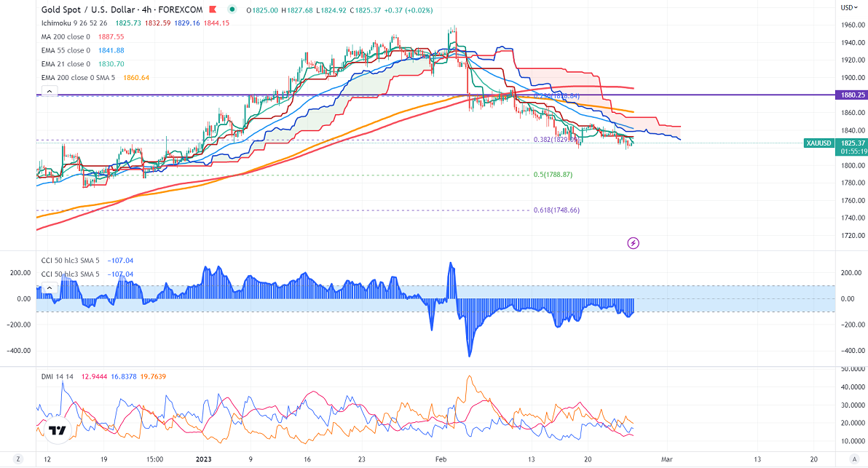
Task: Click the purple lightning bolt event icon
Action: 634,242
